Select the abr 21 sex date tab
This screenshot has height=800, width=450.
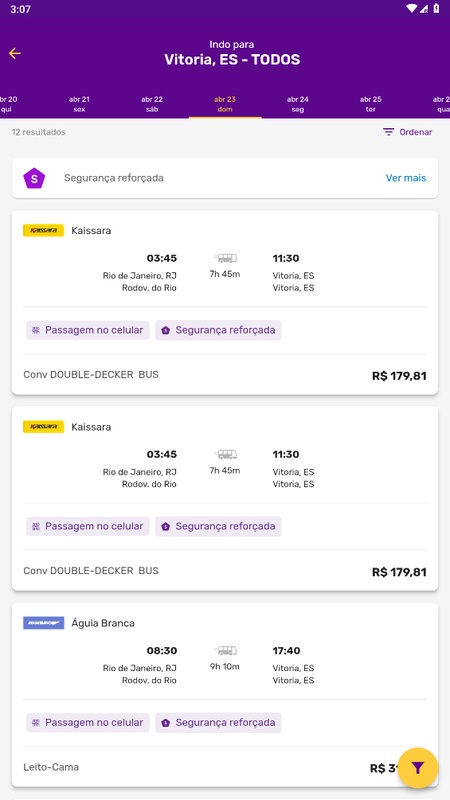click(79, 104)
